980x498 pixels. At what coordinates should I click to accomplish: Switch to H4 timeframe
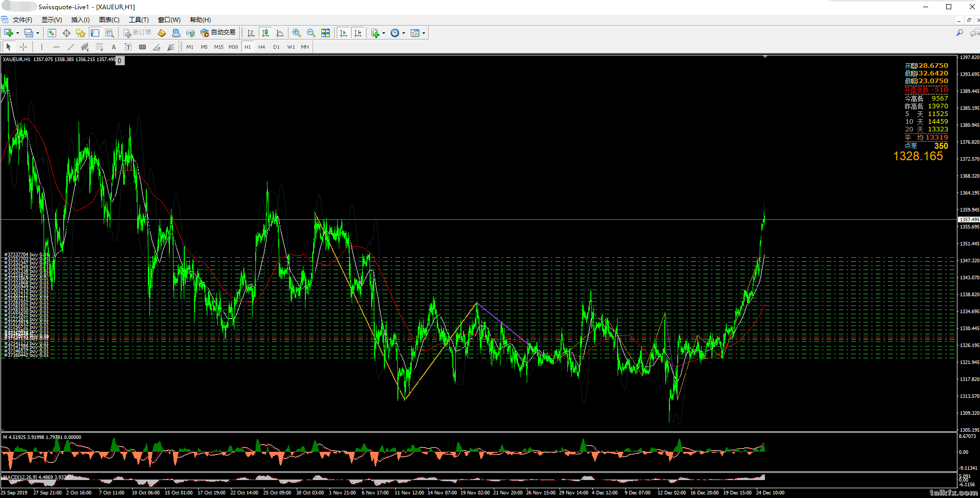coord(262,47)
